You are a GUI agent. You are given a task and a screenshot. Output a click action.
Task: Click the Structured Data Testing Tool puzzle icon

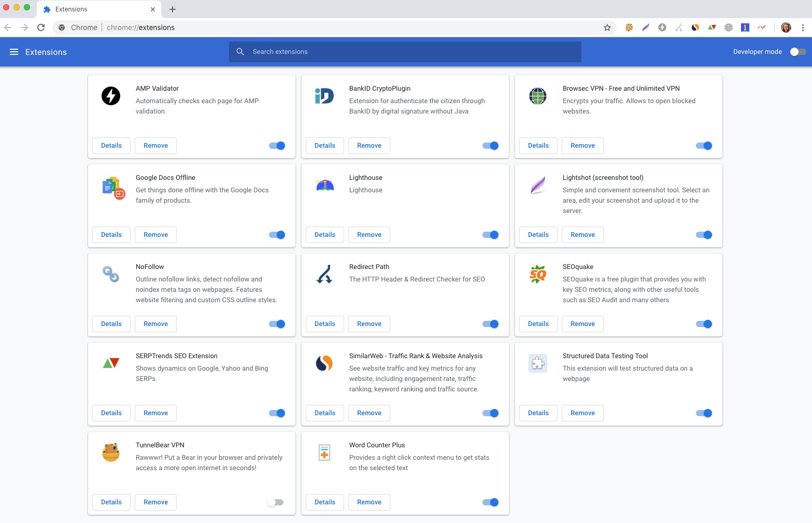click(538, 363)
